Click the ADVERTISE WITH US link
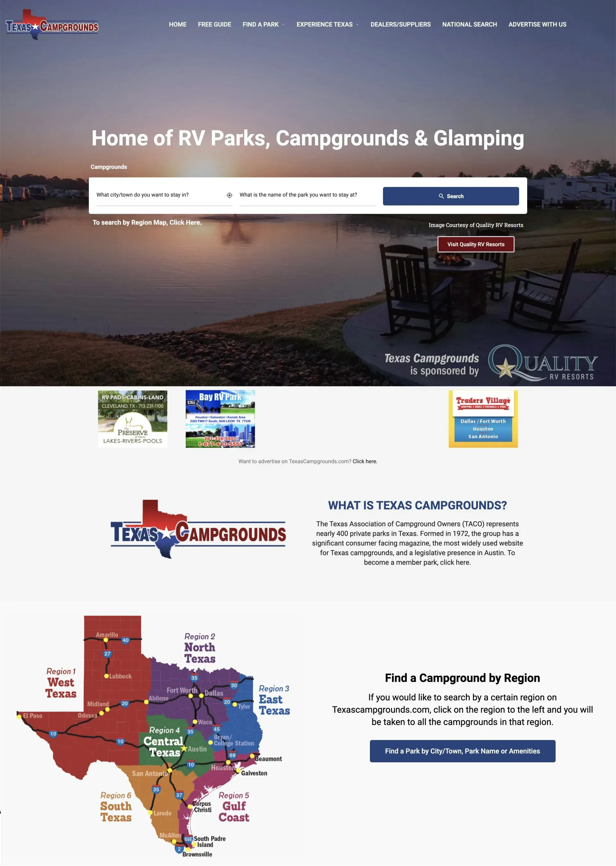The height and width of the screenshot is (866, 616). point(537,25)
